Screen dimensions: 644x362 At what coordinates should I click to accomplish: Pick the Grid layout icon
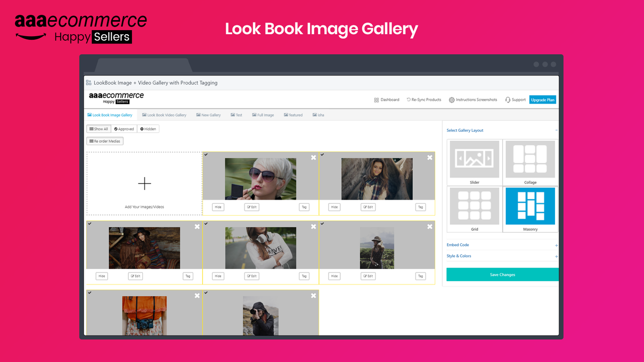click(x=473, y=206)
